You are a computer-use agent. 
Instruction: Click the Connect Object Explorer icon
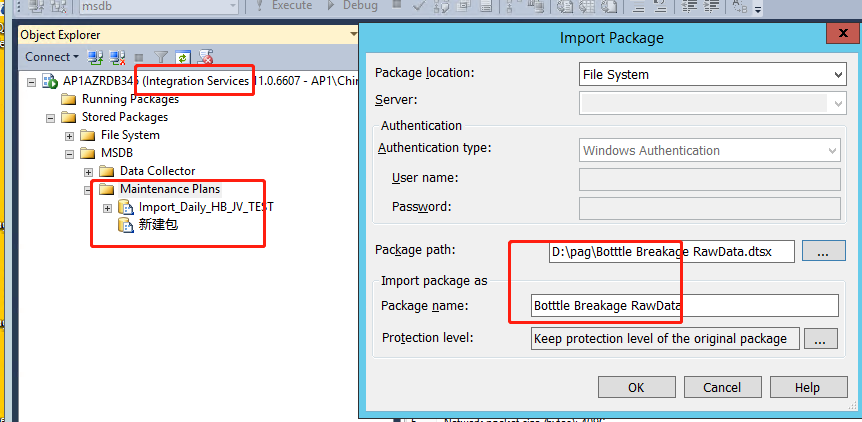pyautogui.click(x=96, y=57)
